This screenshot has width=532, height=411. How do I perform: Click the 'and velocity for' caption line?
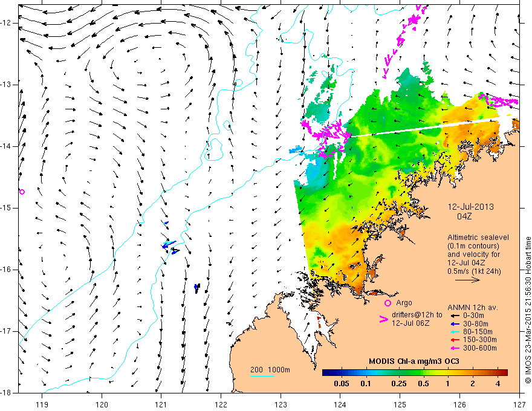pyautogui.click(x=473, y=254)
